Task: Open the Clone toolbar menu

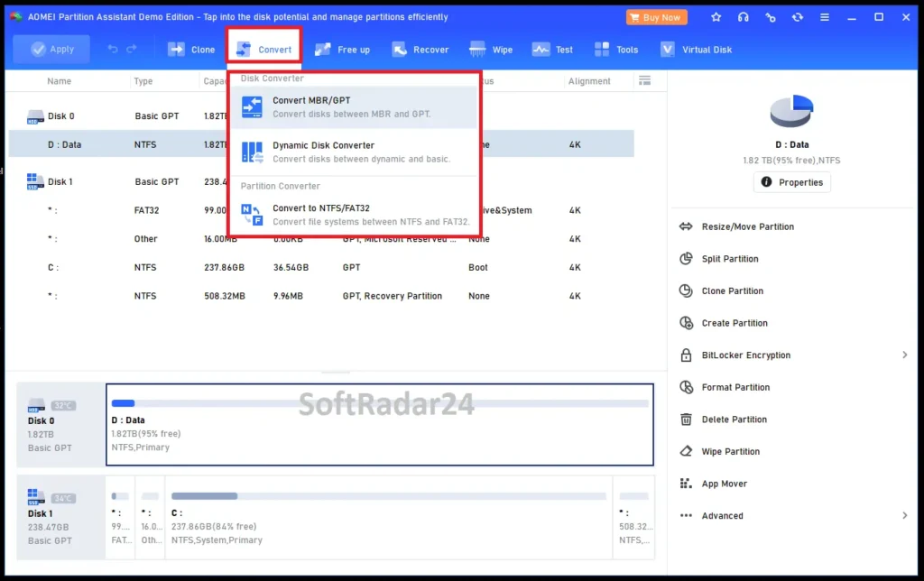Action: point(191,50)
